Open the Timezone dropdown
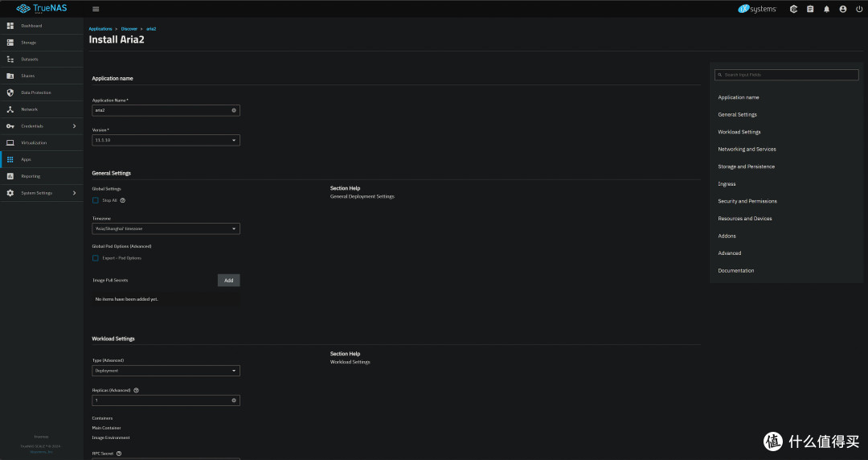 [166, 228]
